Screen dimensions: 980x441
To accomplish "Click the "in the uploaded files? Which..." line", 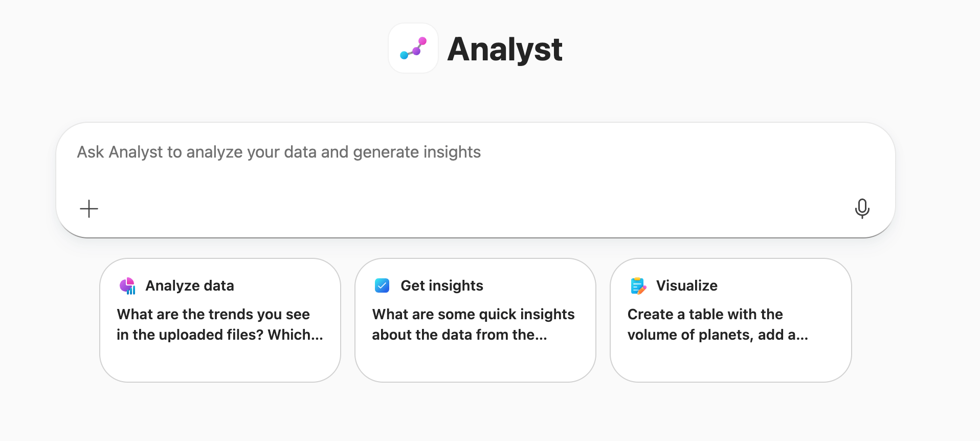I will (x=219, y=335).
